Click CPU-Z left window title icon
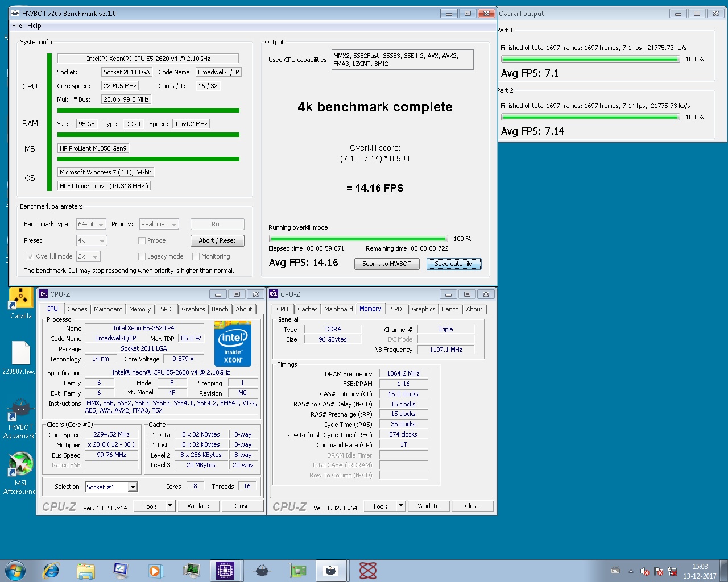Image resolution: width=728 pixels, height=582 pixels. [43, 294]
